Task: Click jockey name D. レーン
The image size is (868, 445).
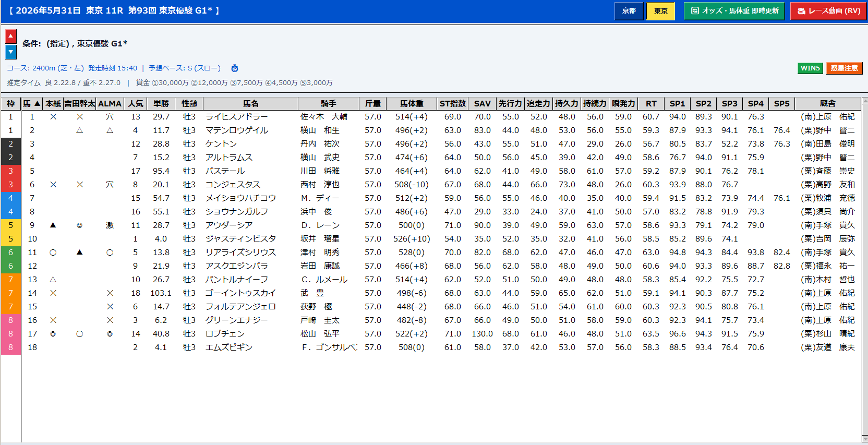Action: [x=320, y=225]
